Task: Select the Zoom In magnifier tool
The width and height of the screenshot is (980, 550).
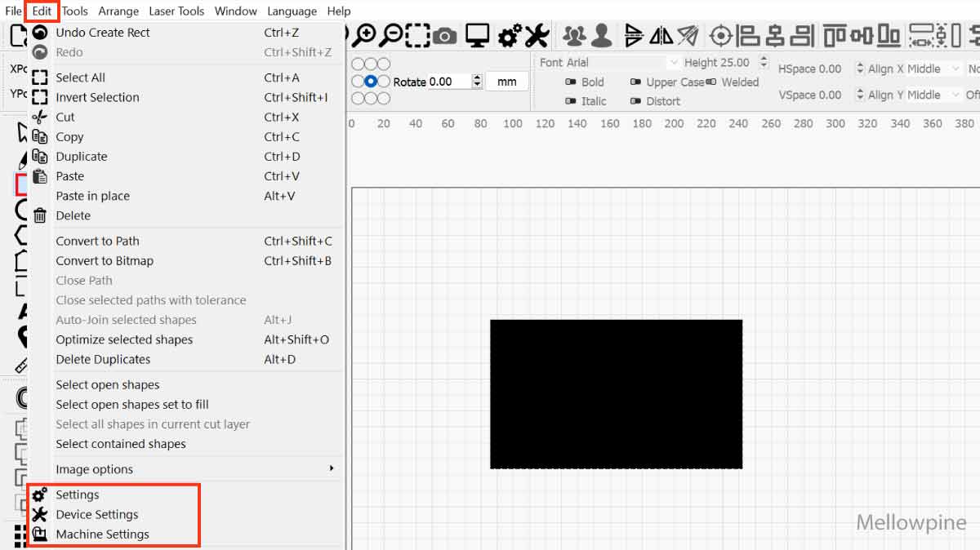Action: pyautogui.click(x=365, y=35)
